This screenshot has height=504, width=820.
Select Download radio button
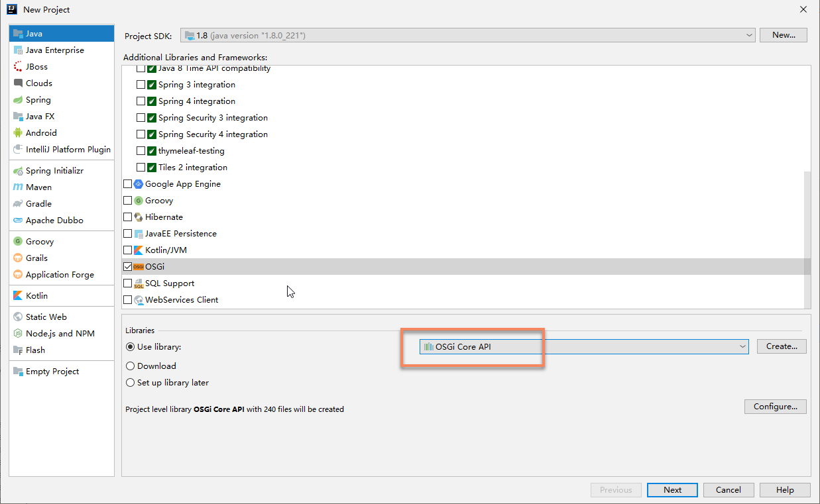130,366
